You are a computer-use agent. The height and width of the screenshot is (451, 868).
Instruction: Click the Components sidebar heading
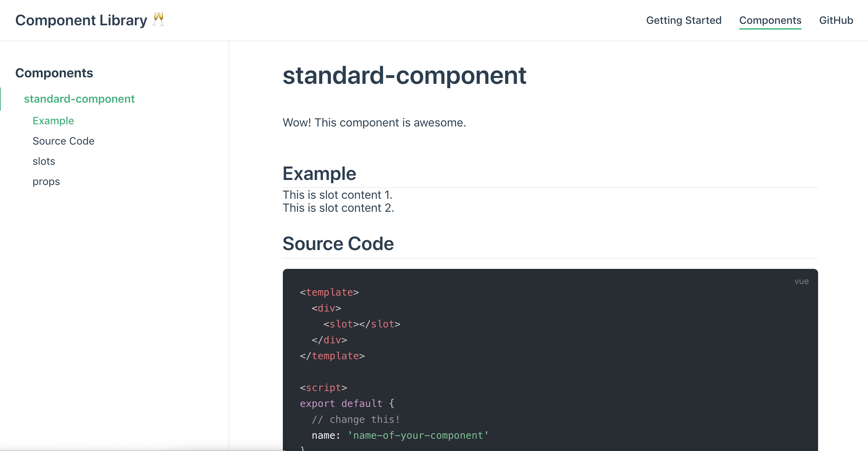(x=54, y=73)
